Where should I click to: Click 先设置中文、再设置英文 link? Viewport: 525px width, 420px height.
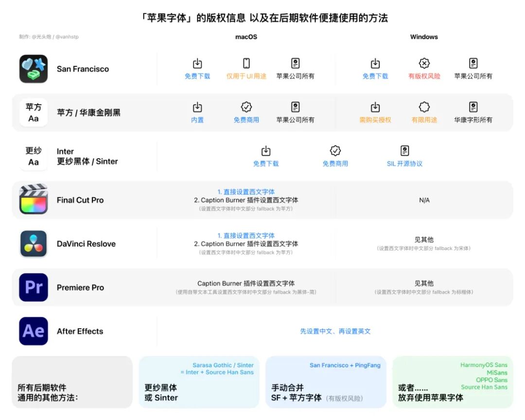(335, 331)
